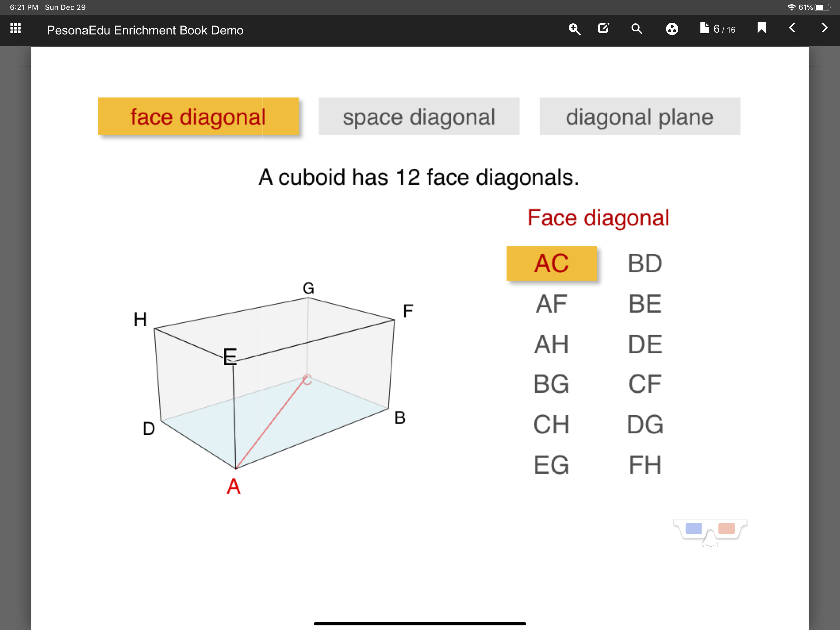Select face diagonal BE
The image size is (840, 630).
tap(645, 304)
